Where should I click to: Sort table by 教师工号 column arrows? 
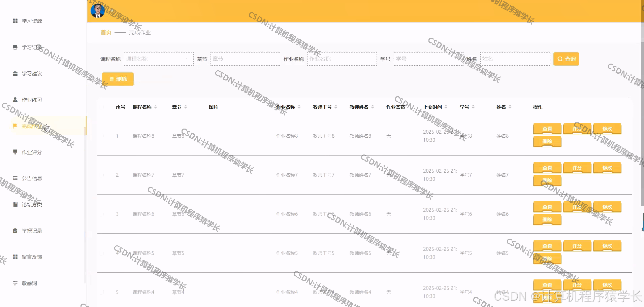point(336,107)
